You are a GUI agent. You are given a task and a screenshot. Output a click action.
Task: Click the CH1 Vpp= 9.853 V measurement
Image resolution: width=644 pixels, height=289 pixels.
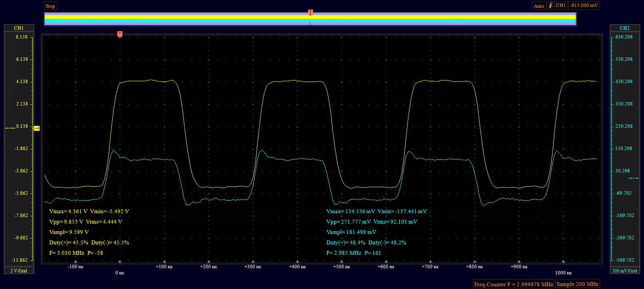point(66,222)
